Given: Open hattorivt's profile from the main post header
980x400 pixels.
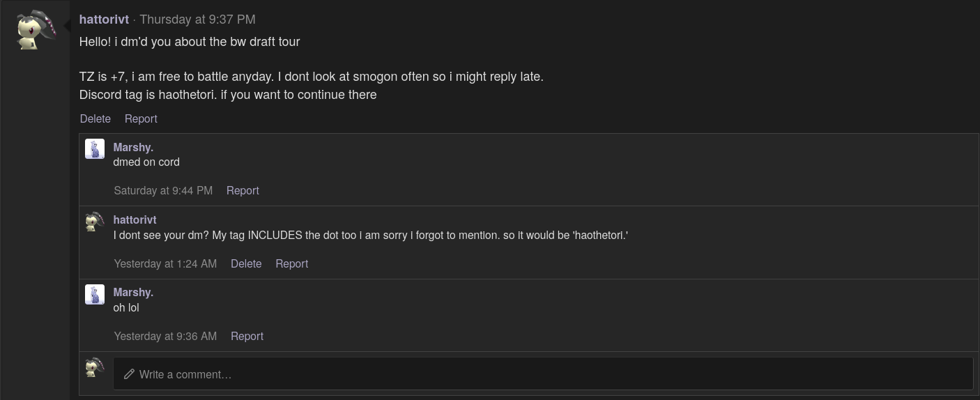Looking at the screenshot, I should click(104, 20).
